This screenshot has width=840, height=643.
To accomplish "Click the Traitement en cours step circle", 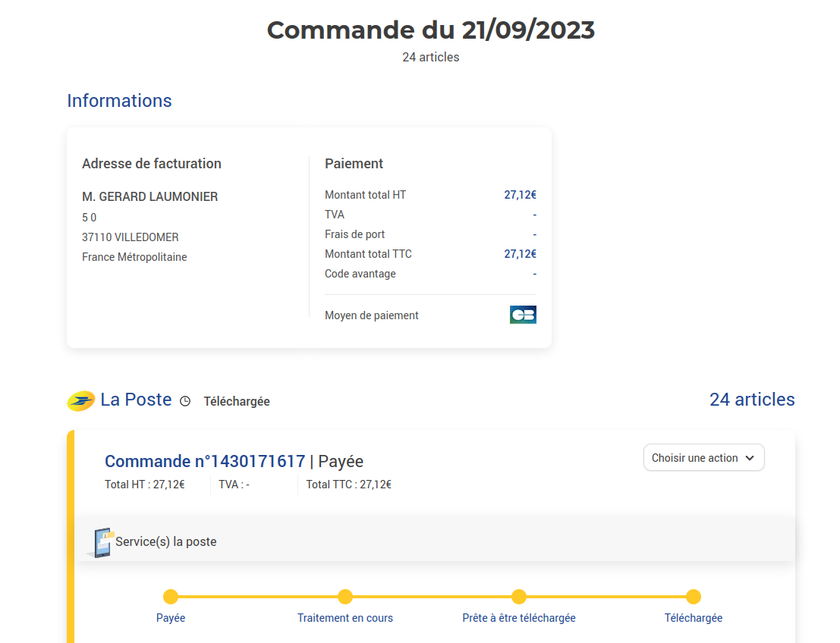I will click(345, 597).
